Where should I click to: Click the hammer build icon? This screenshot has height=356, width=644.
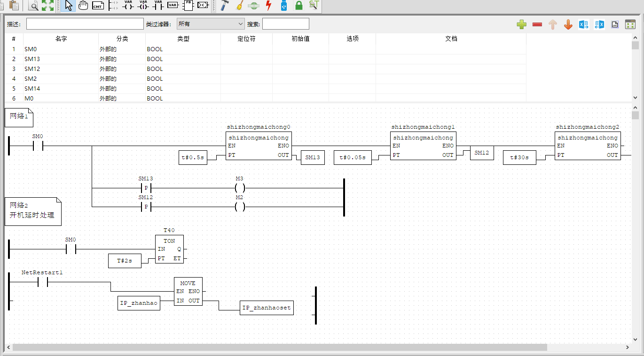coord(225,6)
